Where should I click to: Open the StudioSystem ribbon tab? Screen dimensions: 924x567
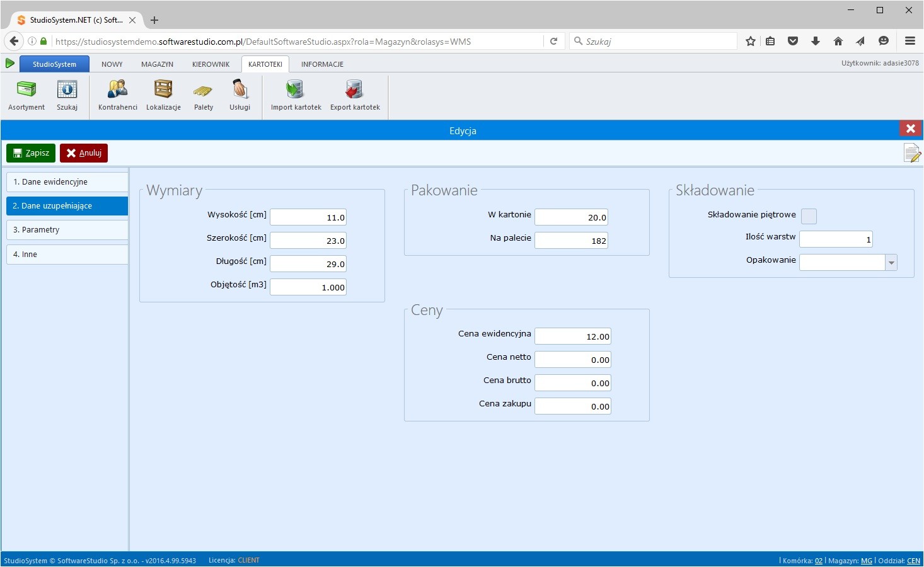(54, 64)
